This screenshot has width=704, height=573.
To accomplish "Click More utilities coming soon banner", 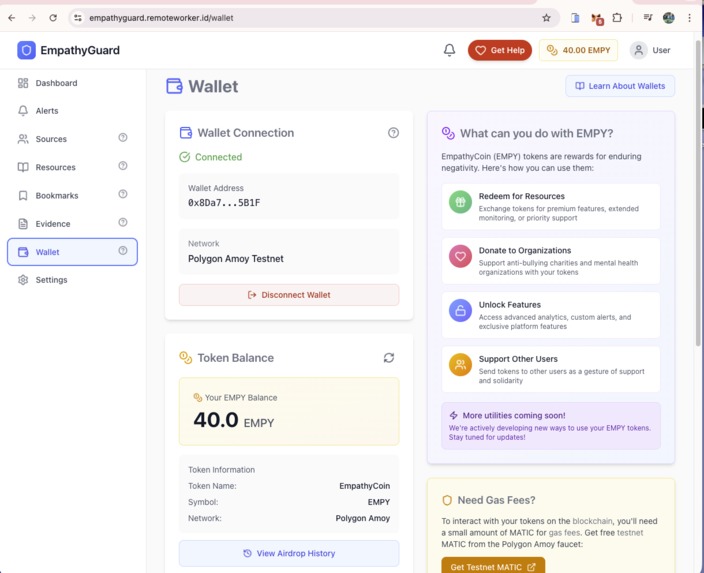I will [x=551, y=426].
